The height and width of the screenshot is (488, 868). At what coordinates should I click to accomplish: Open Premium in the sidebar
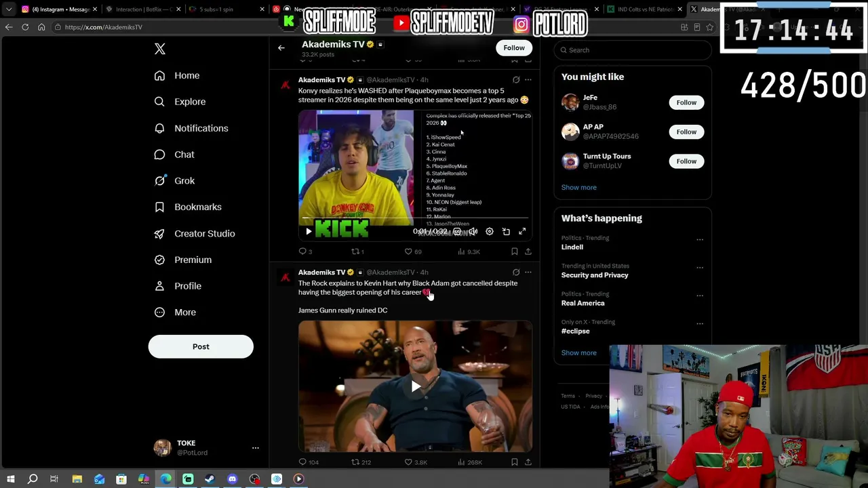click(x=182, y=260)
